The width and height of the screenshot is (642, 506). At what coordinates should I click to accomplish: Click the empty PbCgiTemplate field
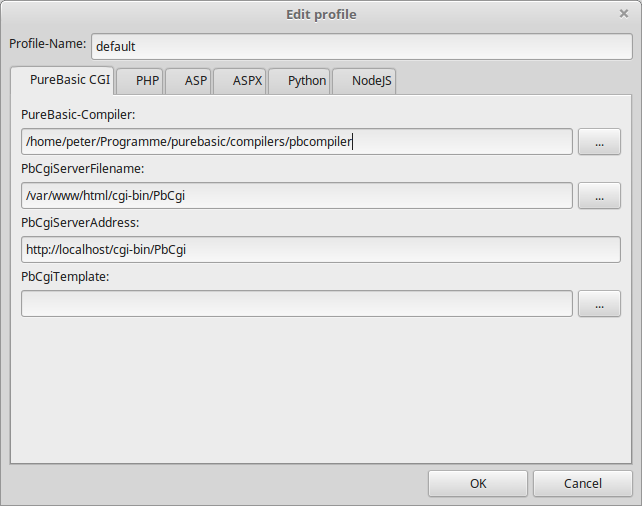pyautogui.click(x=297, y=304)
